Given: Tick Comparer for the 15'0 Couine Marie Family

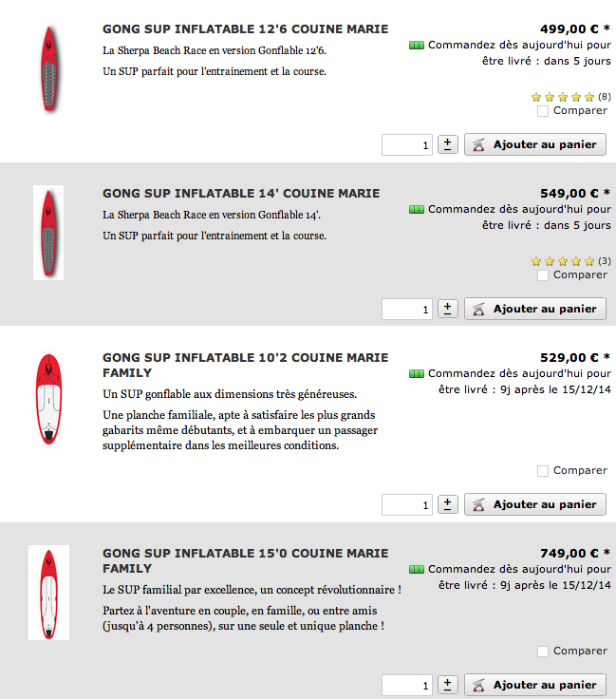Looking at the screenshot, I should click(543, 652).
